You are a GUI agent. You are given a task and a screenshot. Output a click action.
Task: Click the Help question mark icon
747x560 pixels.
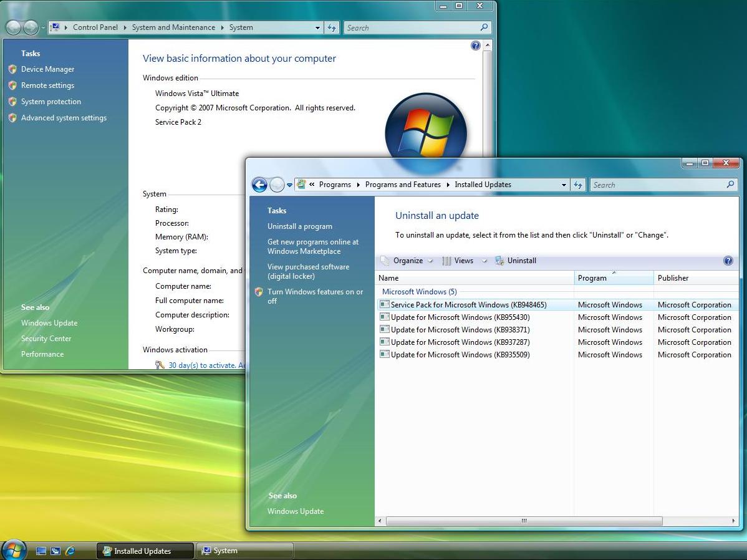pyautogui.click(x=728, y=261)
